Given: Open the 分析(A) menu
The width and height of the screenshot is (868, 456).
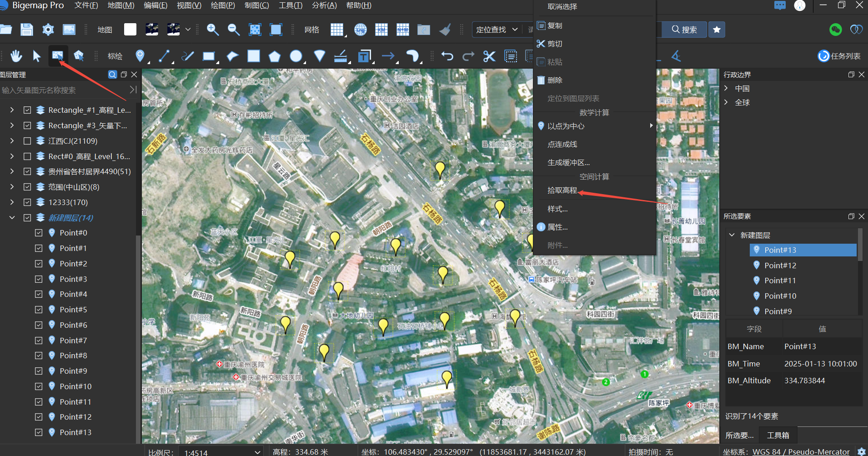Looking at the screenshot, I should point(324,5).
